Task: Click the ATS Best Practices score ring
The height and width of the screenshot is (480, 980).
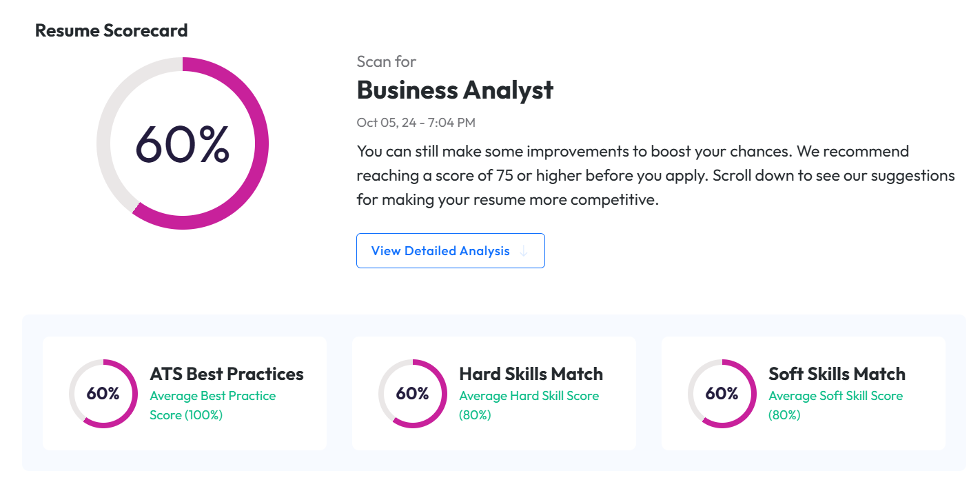Action: [x=103, y=394]
